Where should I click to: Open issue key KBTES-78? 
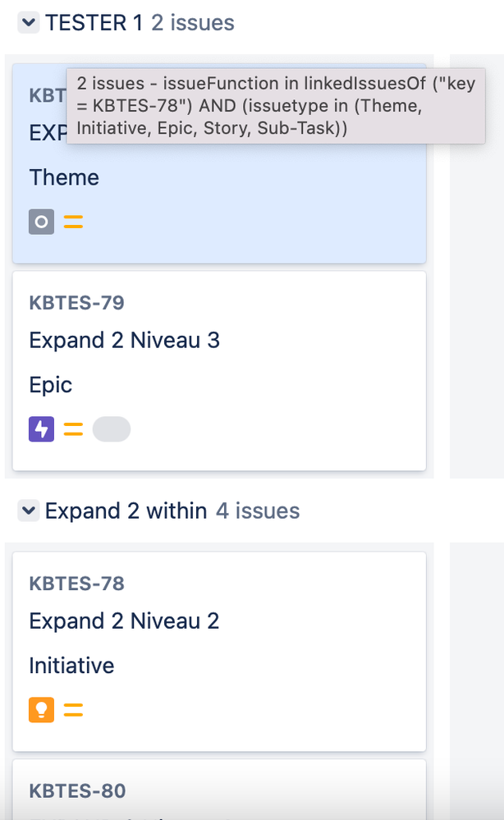pyautogui.click(x=77, y=584)
